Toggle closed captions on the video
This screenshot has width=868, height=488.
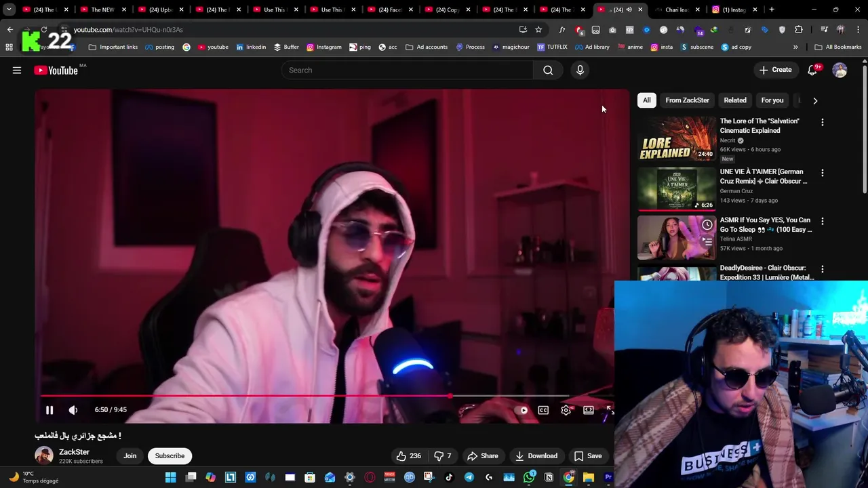[x=543, y=410]
